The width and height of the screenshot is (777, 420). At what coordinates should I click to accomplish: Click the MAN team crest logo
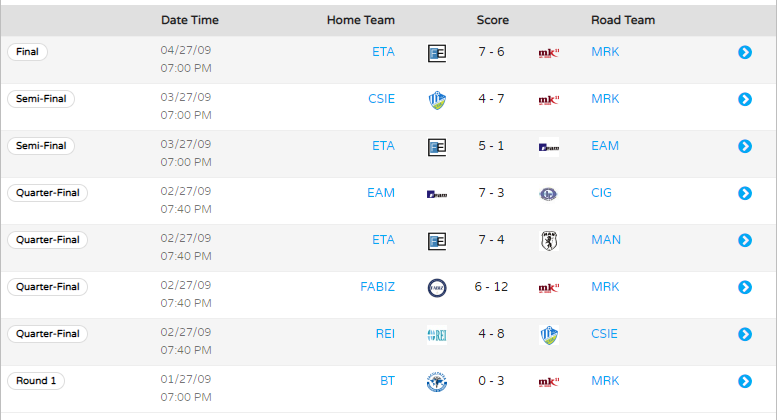point(549,241)
